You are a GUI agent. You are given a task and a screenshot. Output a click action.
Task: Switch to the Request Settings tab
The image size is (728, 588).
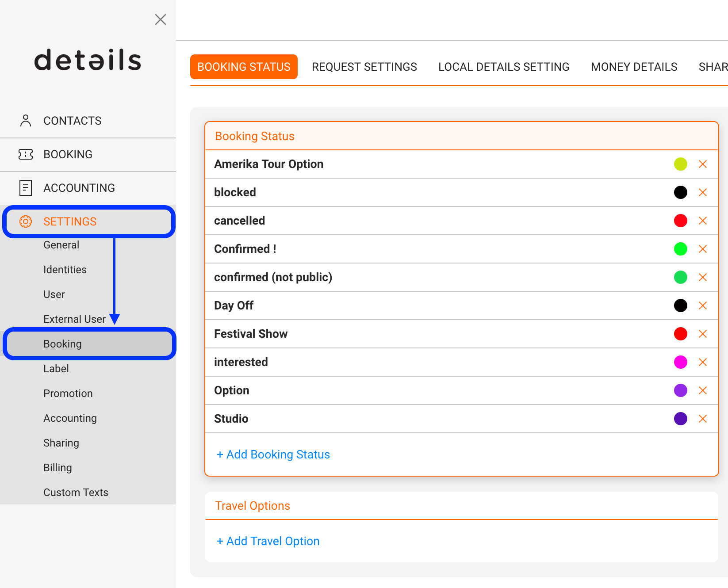point(364,66)
